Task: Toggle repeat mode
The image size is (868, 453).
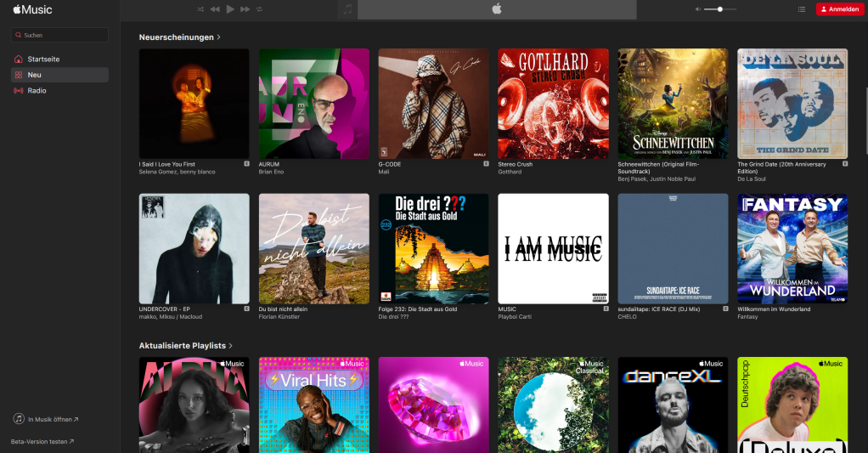Action: click(x=259, y=9)
